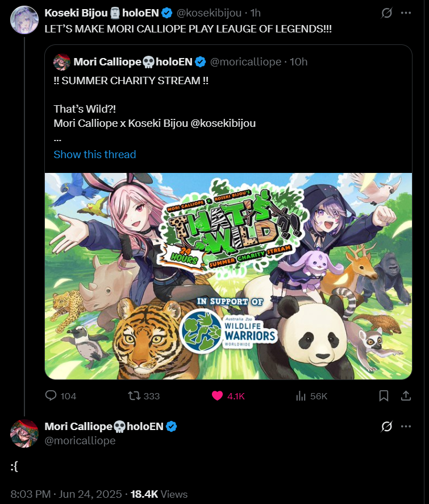This screenshot has height=504, width=429.
Task: Open the view analytics icon showing 56K
Action: pos(301,396)
